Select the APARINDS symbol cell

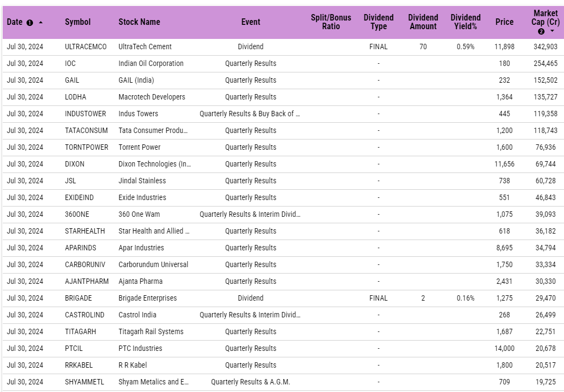click(x=81, y=248)
